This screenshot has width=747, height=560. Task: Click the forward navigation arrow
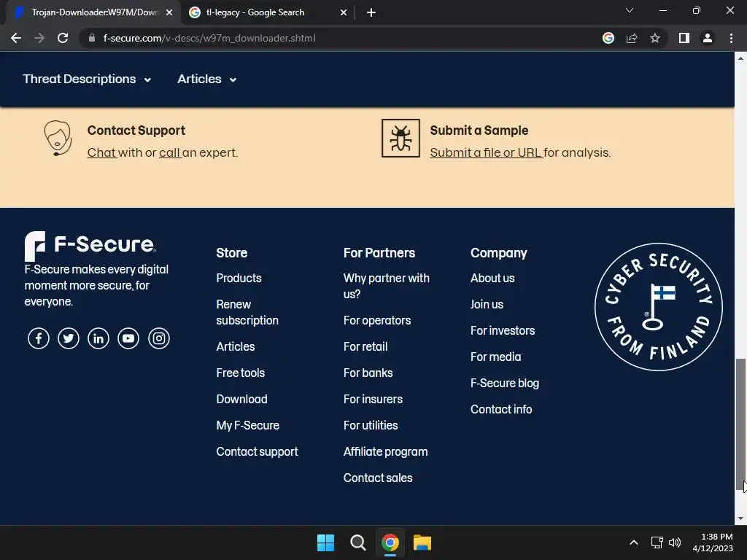(39, 38)
